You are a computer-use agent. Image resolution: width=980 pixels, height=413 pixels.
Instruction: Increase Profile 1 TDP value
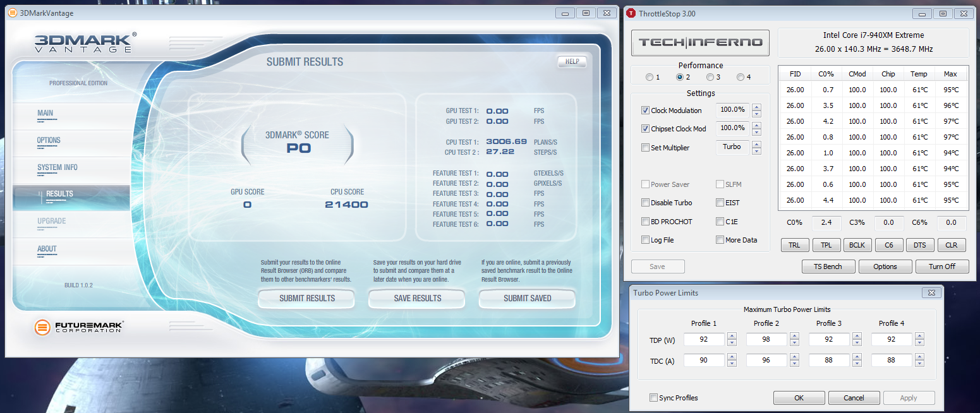click(732, 336)
